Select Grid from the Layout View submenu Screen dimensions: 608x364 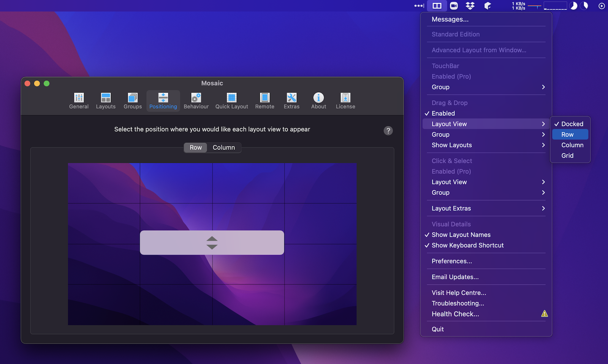point(567,156)
